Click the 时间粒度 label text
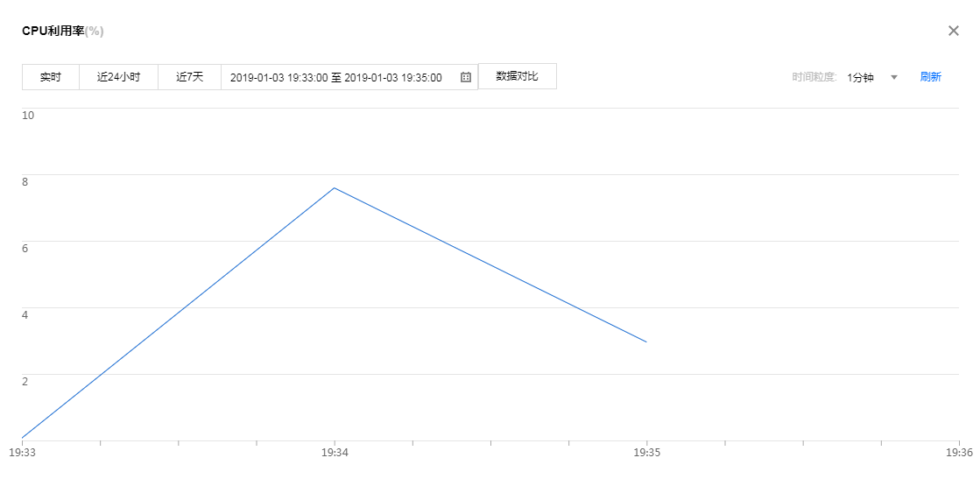The image size is (980, 479). [x=815, y=77]
